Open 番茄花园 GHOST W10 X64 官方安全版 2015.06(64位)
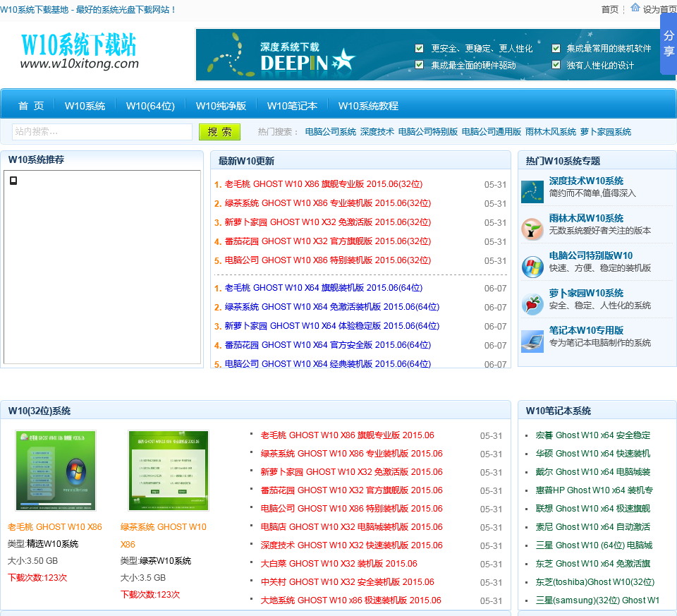The height and width of the screenshot is (616, 677). pos(328,345)
